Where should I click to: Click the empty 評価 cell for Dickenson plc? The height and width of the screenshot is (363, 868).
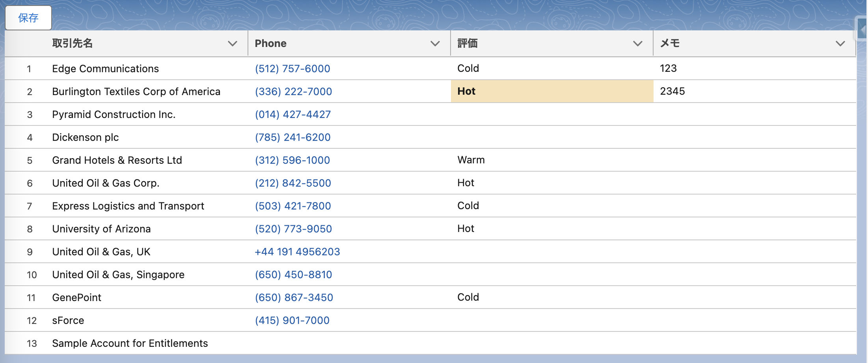point(551,137)
